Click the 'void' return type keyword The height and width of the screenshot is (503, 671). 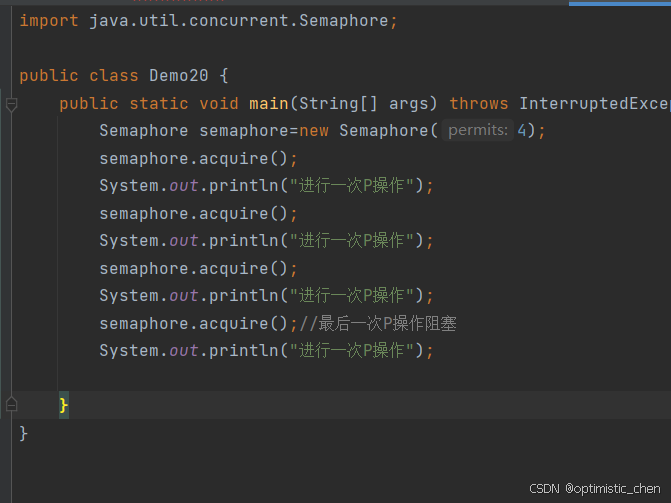[x=218, y=104]
